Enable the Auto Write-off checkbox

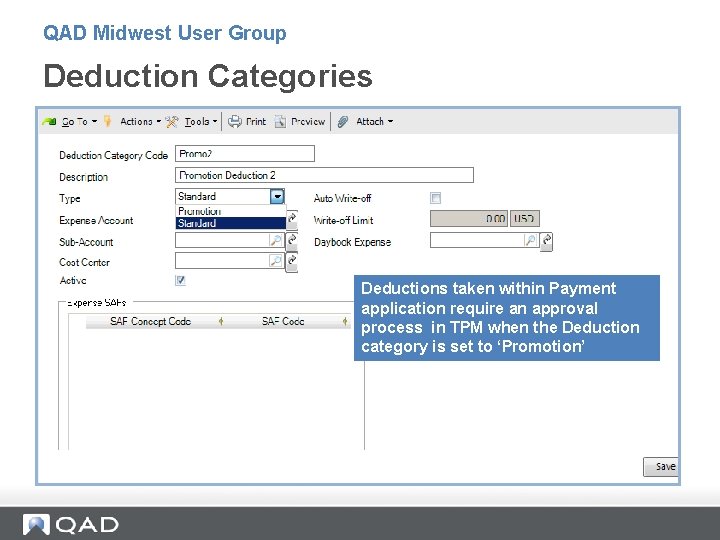(435, 198)
